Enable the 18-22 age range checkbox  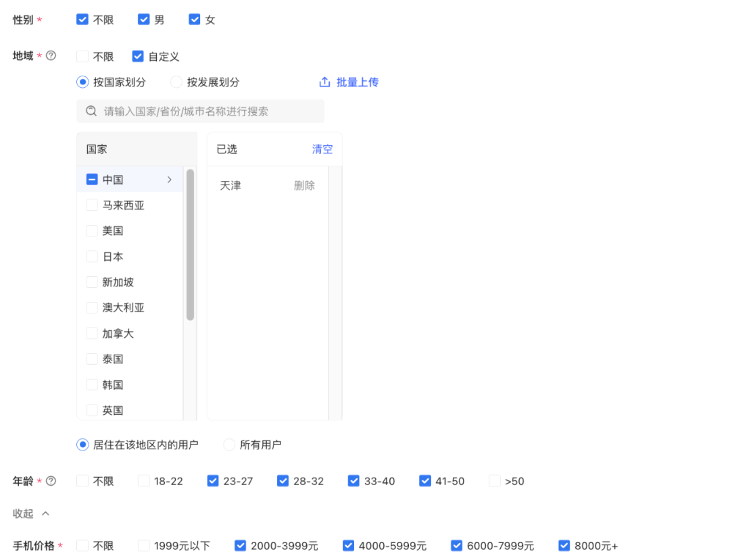[143, 480]
